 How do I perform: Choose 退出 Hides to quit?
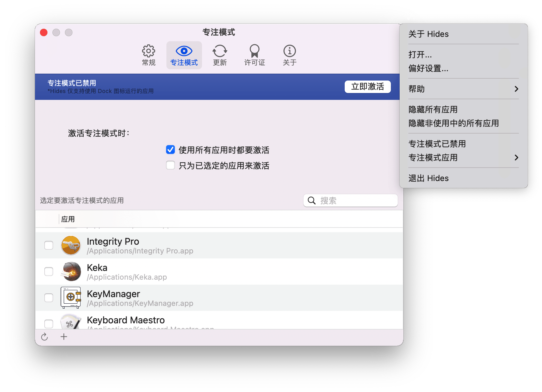coord(464,178)
